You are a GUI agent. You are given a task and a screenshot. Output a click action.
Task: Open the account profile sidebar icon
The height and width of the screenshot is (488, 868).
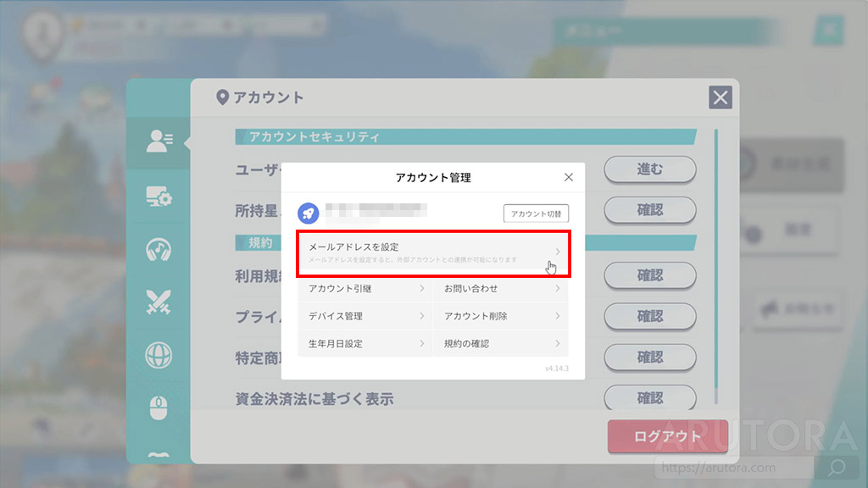click(159, 141)
